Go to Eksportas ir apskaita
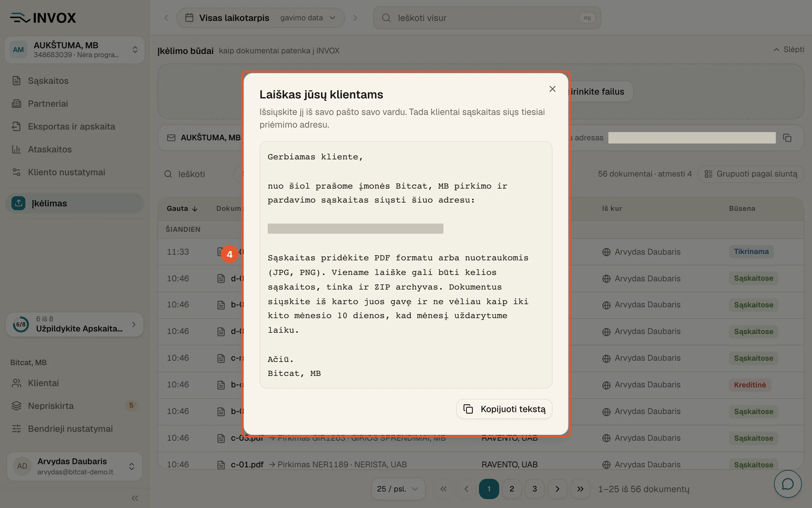The height and width of the screenshot is (508, 812). click(75, 126)
